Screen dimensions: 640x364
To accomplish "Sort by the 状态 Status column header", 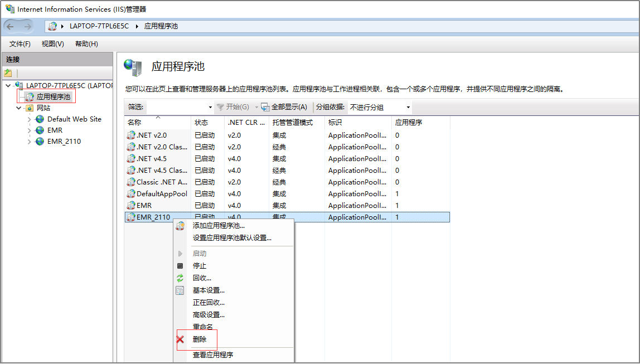I will point(207,123).
